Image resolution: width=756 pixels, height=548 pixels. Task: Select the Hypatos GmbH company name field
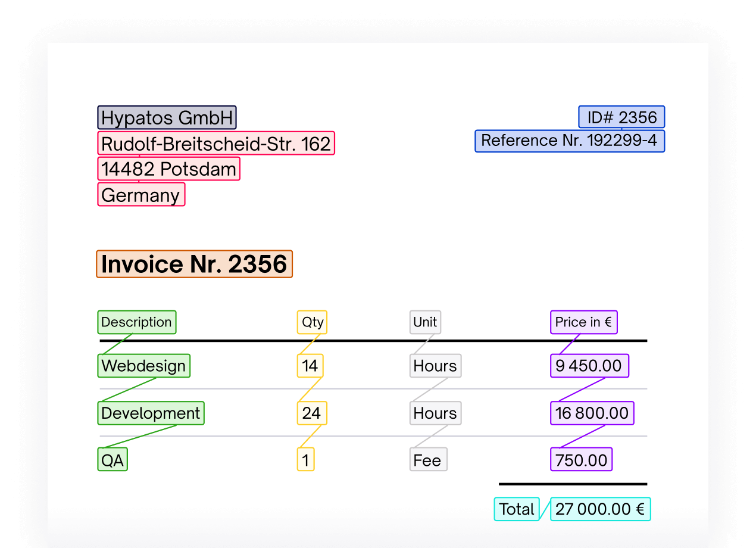(167, 117)
